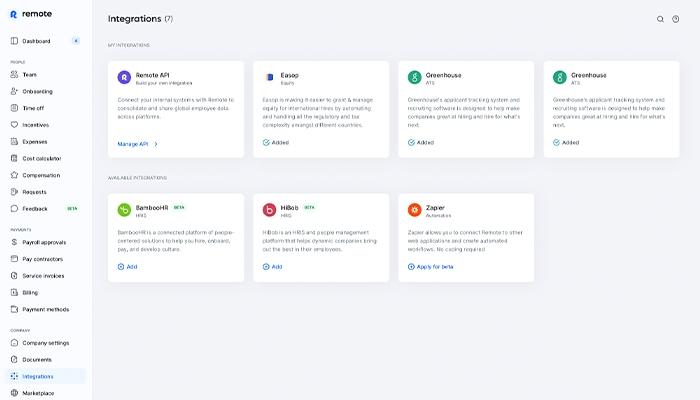700x400 pixels.
Task: Click the Requests sidebar icon
Action: pos(14,192)
